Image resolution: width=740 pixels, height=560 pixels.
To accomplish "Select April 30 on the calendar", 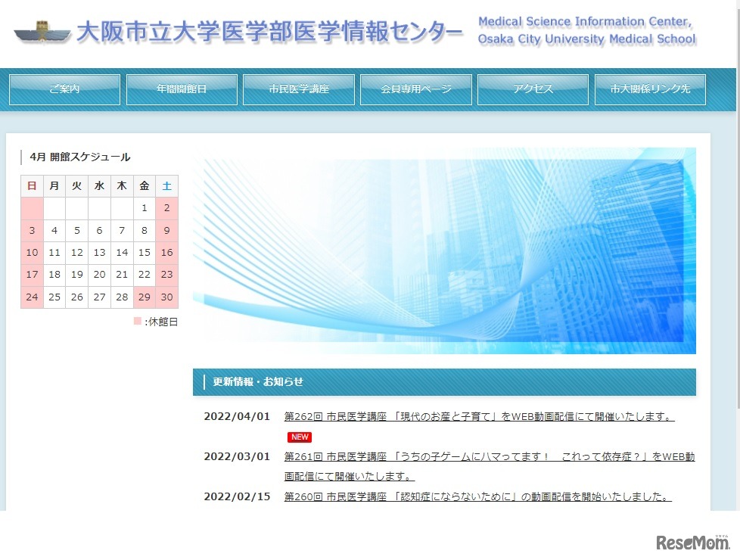I will [166, 297].
